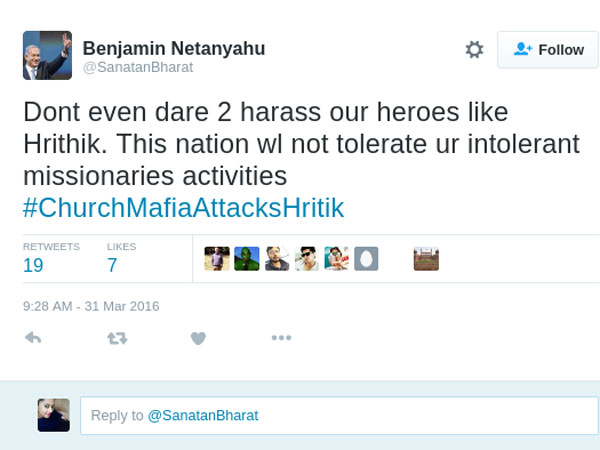Open the 9:28 AM - 31 Mar 2016 timestamp
Image resolution: width=600 pixels, height=450 pixels.
(90, 306)
